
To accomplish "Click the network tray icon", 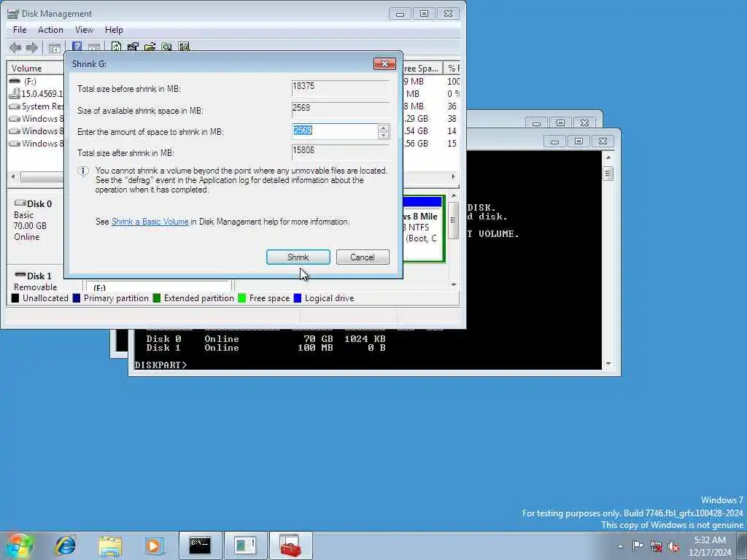I will [x=656, y=546].
